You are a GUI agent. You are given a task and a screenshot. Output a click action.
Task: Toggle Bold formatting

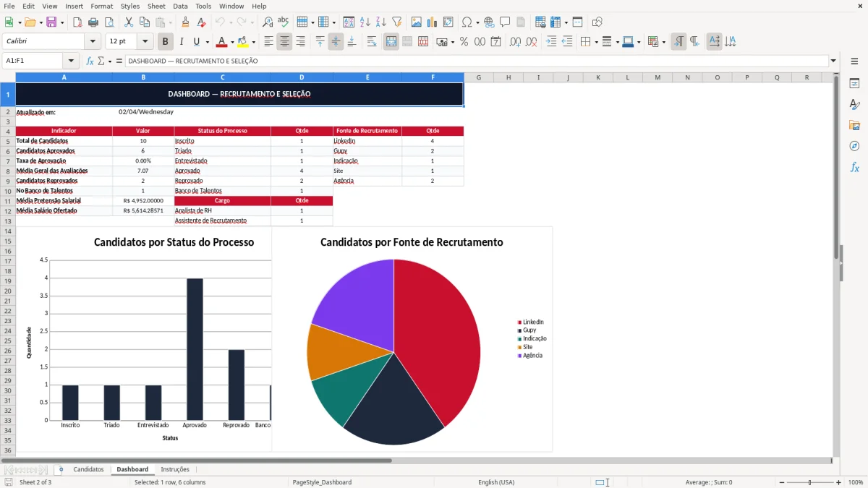tap(165, 42)
